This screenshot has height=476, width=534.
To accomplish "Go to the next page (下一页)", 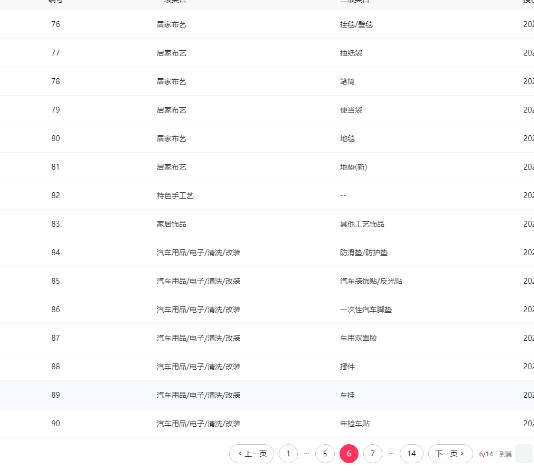I will (450, 454).
